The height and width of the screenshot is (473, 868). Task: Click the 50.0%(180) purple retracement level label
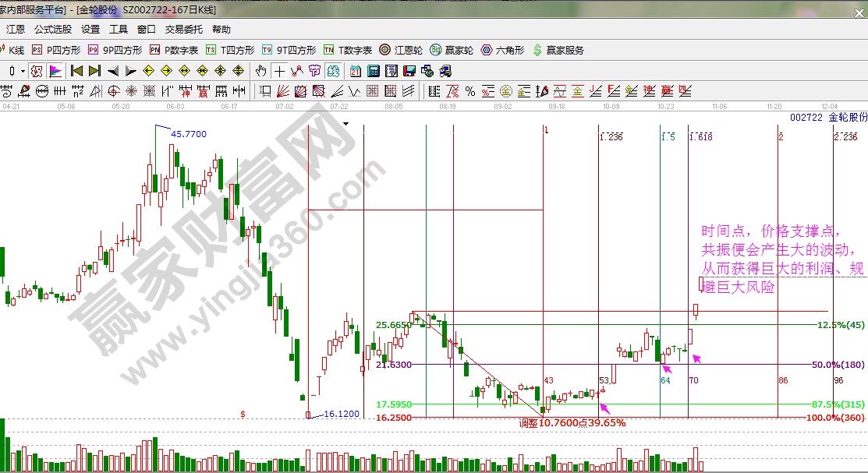pyautogui.click(x=838, y=365)
